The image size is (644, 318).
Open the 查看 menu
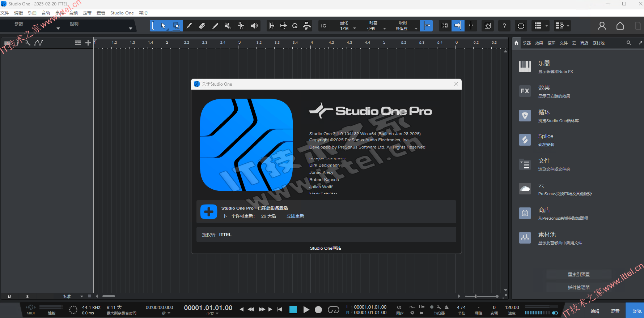101,13
